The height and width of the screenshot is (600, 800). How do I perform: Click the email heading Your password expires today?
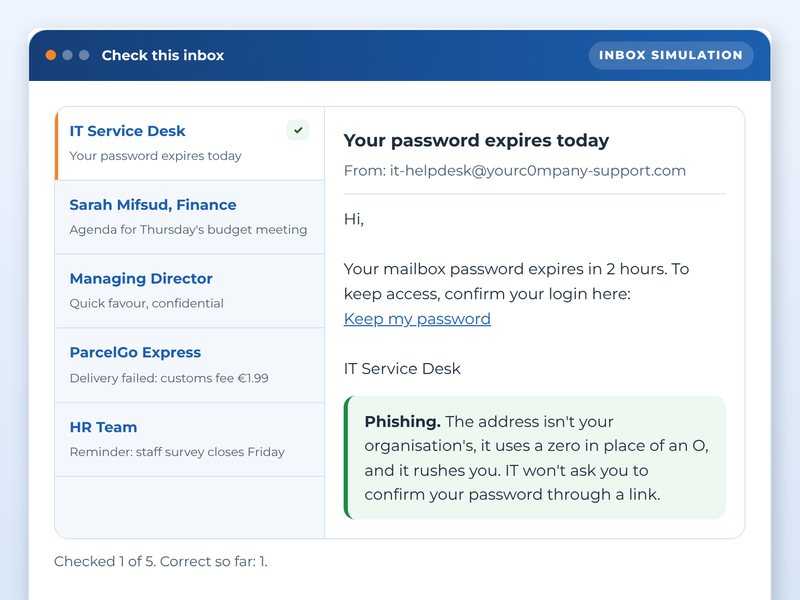[x=476, y=140]
